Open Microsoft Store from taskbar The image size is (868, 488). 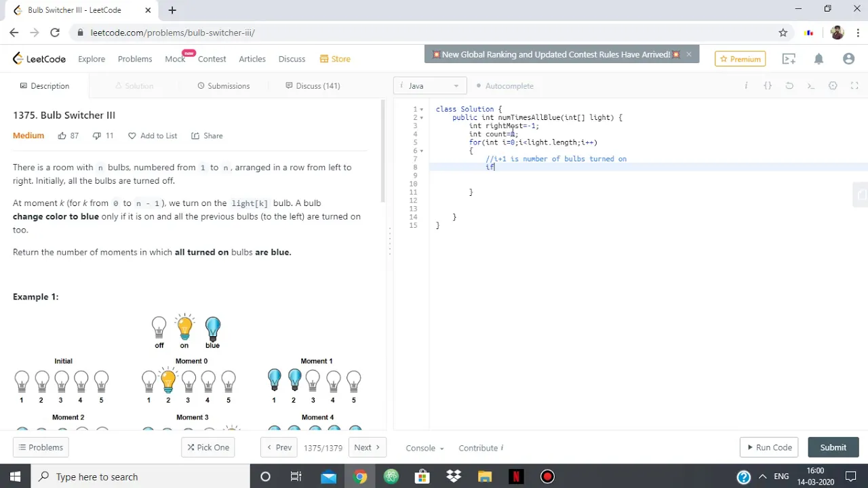pos(422,476)
